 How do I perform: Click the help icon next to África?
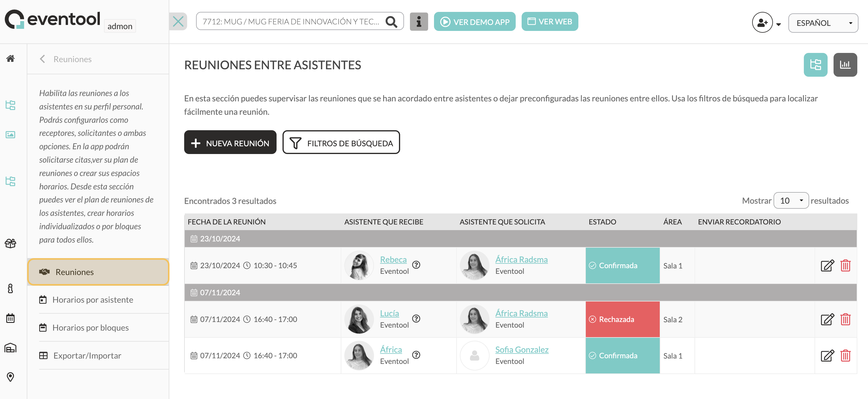416,355
